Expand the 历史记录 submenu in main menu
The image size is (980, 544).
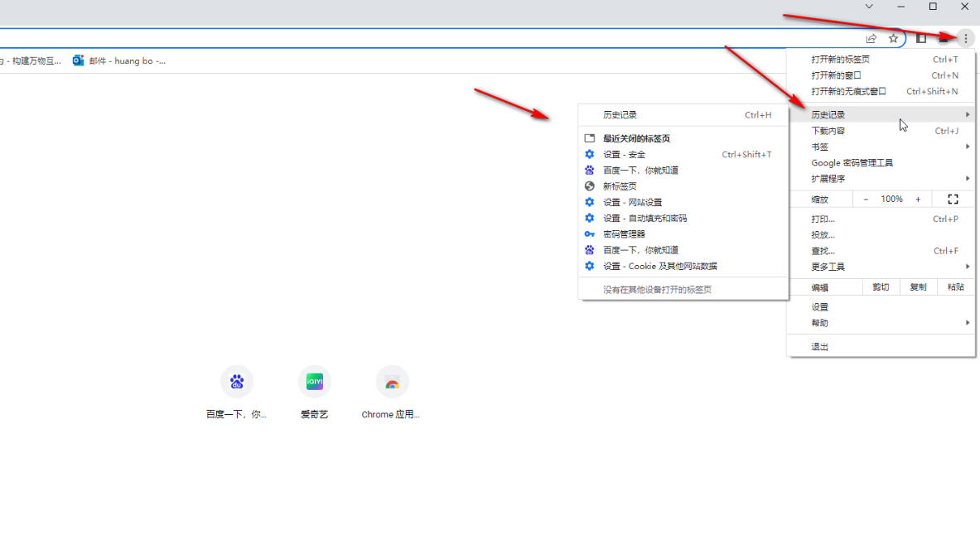click(x=881, y=115)
